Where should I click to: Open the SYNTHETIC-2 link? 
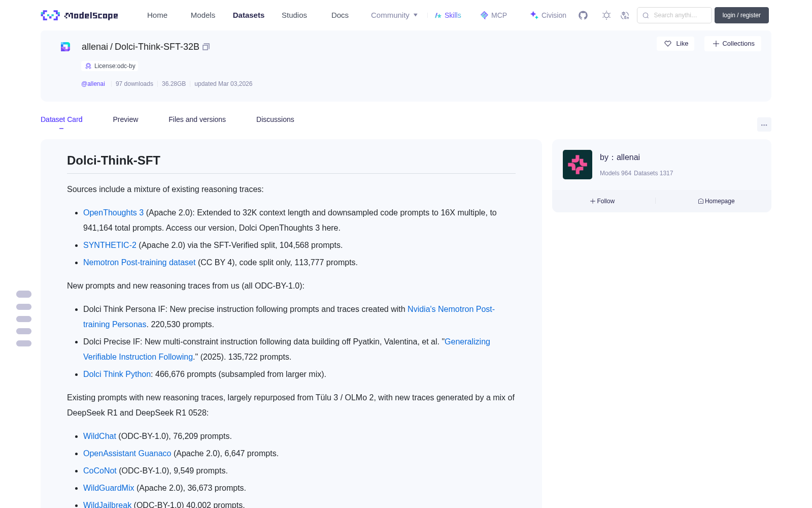110,245
